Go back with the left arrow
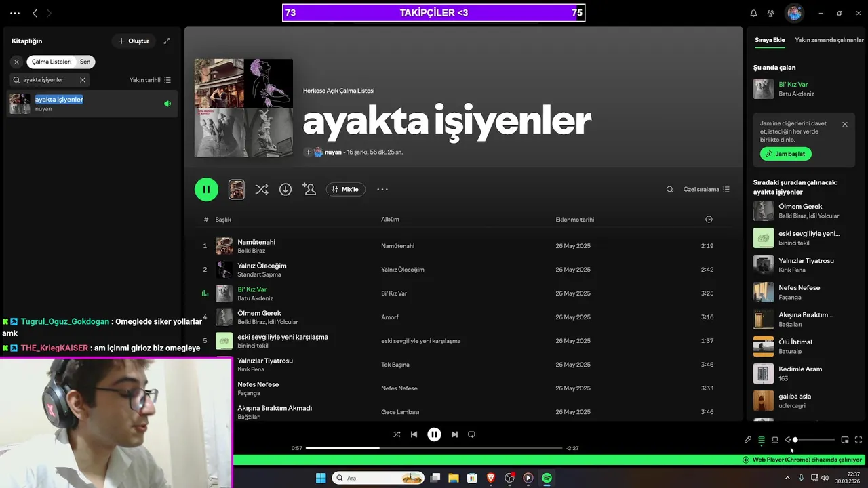Screen dimensions: 868x488 [35, 13]
